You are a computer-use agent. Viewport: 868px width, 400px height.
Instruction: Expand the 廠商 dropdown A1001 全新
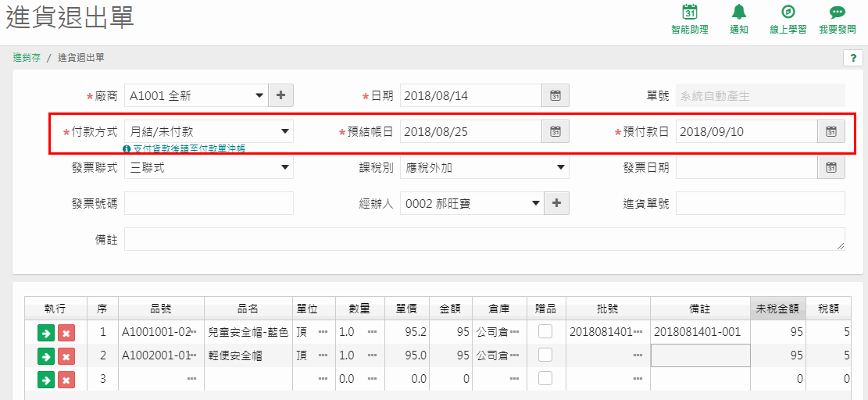pyautogui.click(x=259, y=96)
